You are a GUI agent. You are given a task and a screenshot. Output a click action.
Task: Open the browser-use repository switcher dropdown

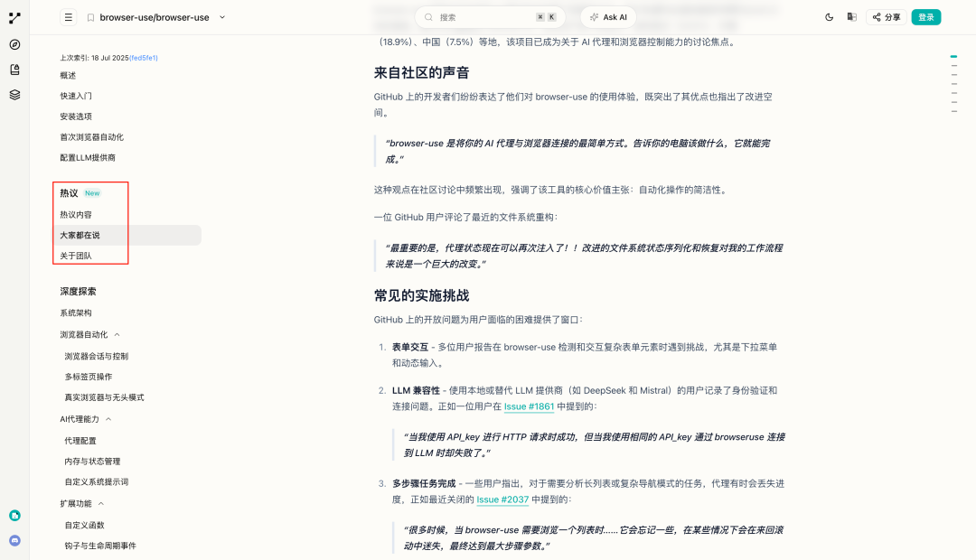click(x=221, y=16)
